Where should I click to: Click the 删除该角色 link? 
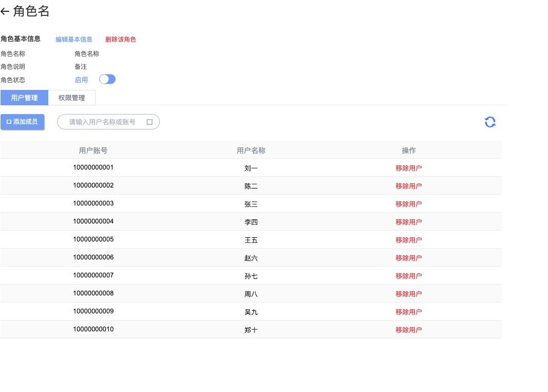coord(121,40)
